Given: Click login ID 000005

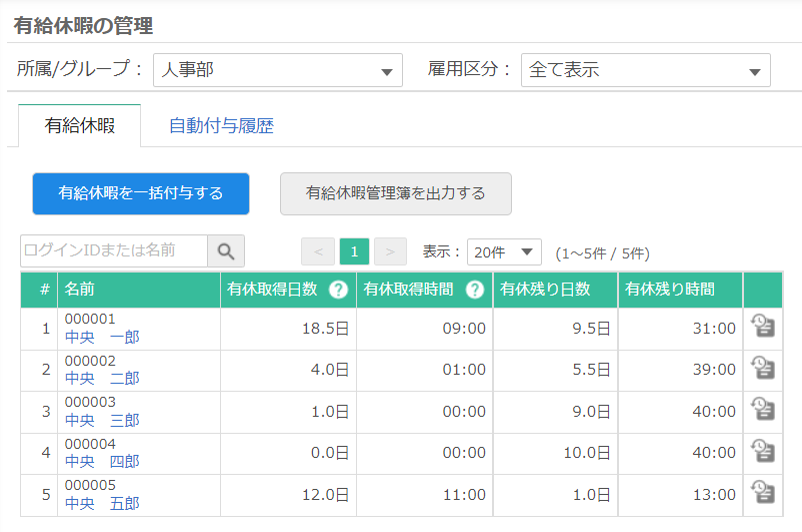Looking at the screenshot, I should pyautogui.click(x=90, y=485).
